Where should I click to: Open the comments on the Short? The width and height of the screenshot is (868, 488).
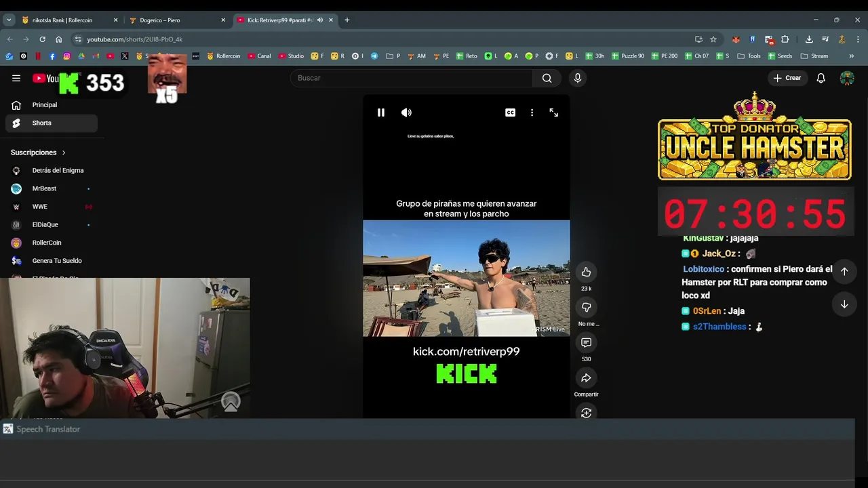coord(586,342)
